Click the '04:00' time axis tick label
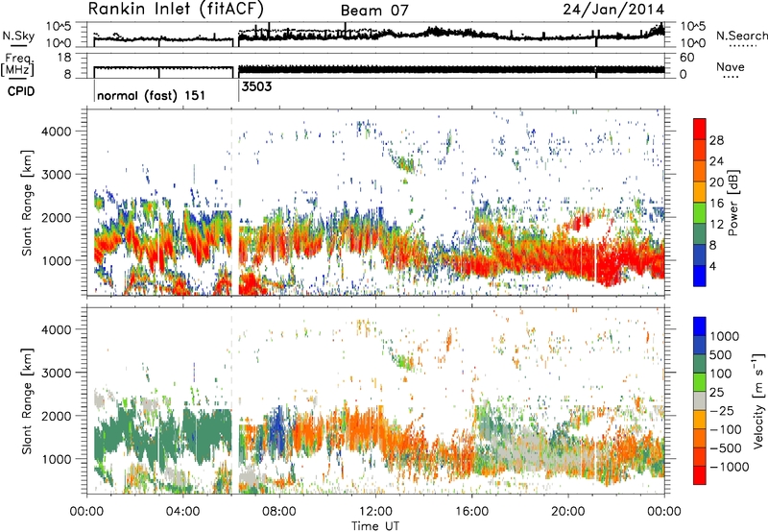Viewport: 768px width, 532px height. (182, 511)
